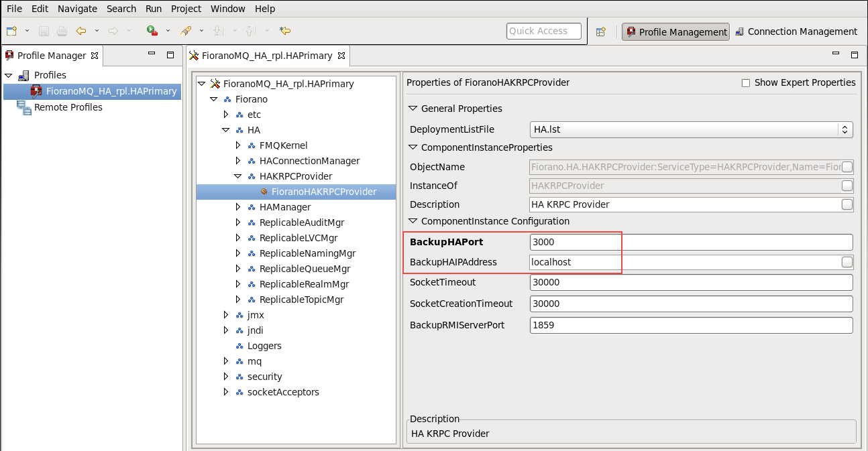Collapse the Profiles tree node
Screen dimensions: 868x451
[x=9, y=75]
